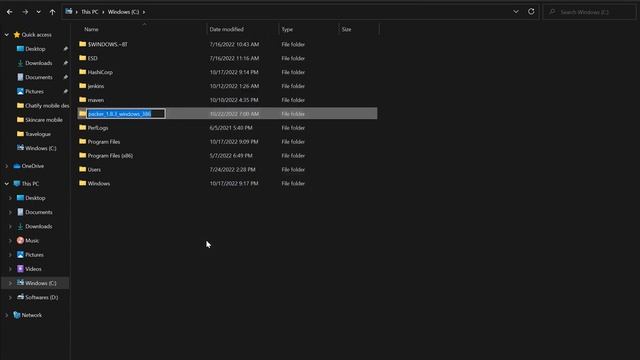Screen dimensions: 640x360
Task: Select the Program Files folder icon
Action: pyautogui.click(x=82, y=142)
